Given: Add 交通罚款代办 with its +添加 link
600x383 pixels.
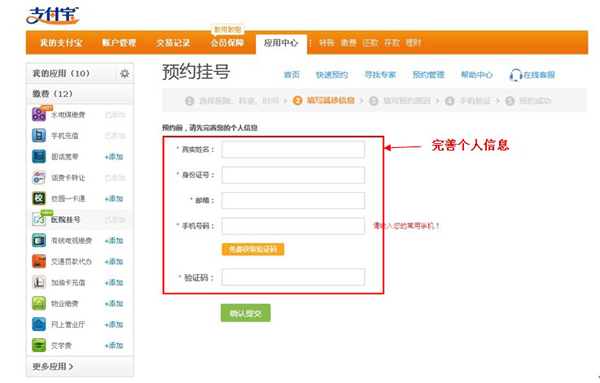Looking at the screenshot, I should 114,262.
